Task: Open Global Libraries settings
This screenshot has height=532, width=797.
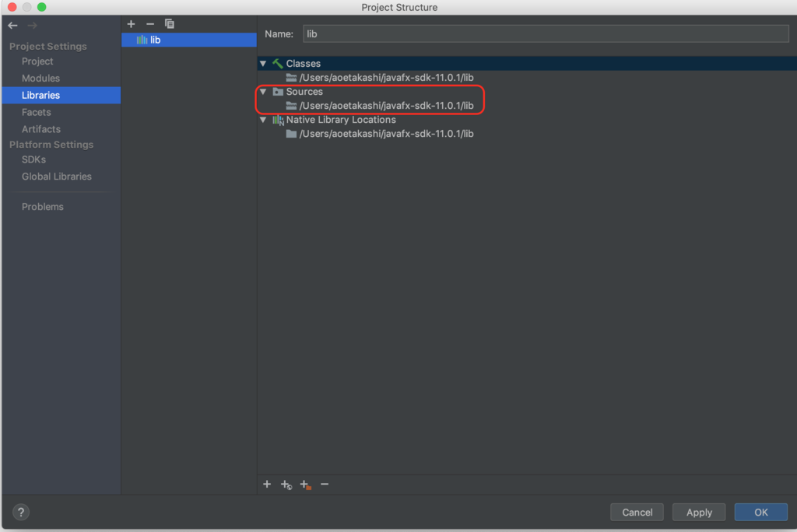Action: coord(56,177)
